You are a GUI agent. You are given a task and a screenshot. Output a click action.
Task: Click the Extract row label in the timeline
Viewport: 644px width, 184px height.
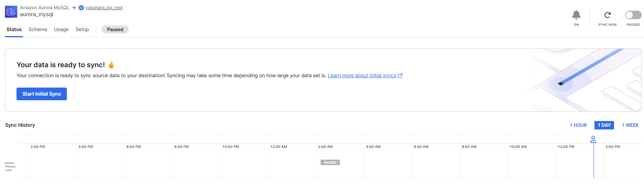coord(10,163)
